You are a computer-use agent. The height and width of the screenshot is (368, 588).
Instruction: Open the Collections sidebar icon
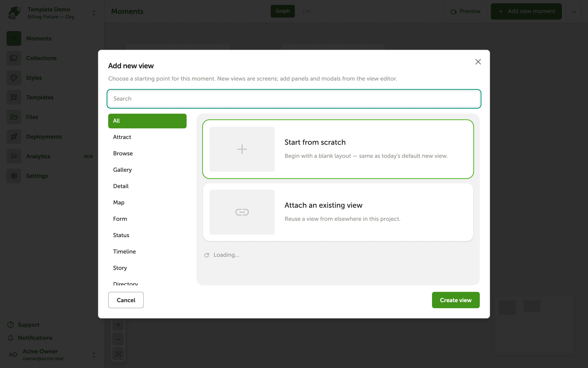tap(14, 58)
